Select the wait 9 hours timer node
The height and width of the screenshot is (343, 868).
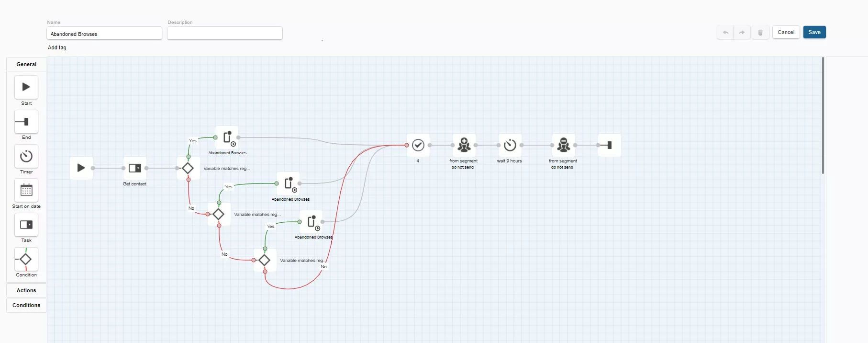tap(510, 145)
